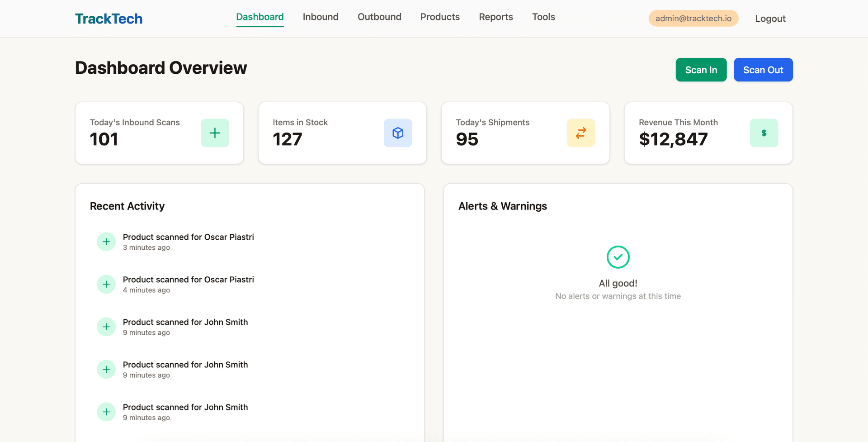
Task: Click the plus icon on the 4-minutes-ago activity row
Action: click(x=106, y=284)
